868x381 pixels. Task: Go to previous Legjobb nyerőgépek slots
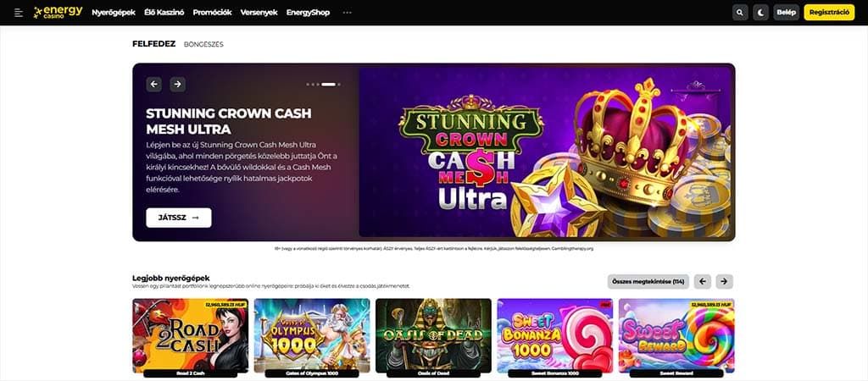pos(703,281)
